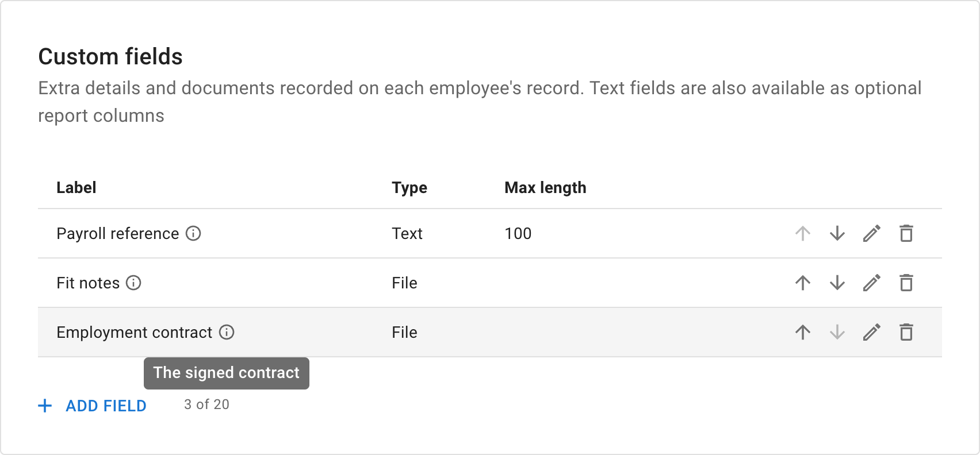Click 'The signed contract' tooltip
Image resolution: width=980 pixels, height=455 pixels.
pyautogui.click(x=227, y=373)
